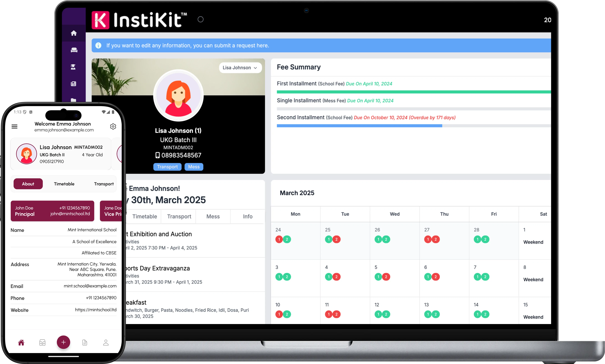Open Sports Day Extravaganza event entry
This screenshot has height=364, width=605.
click(x=195, y=275)
